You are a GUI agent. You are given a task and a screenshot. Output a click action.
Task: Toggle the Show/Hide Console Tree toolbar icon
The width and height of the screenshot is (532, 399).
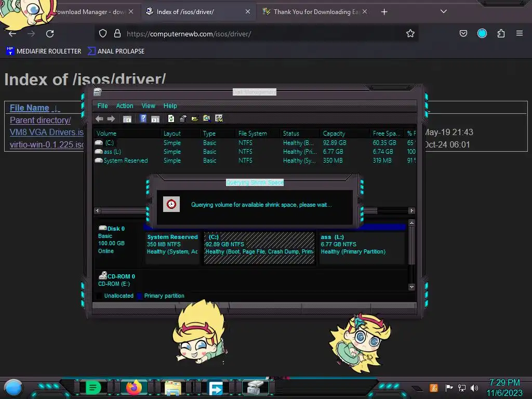[x=127, y=119]
